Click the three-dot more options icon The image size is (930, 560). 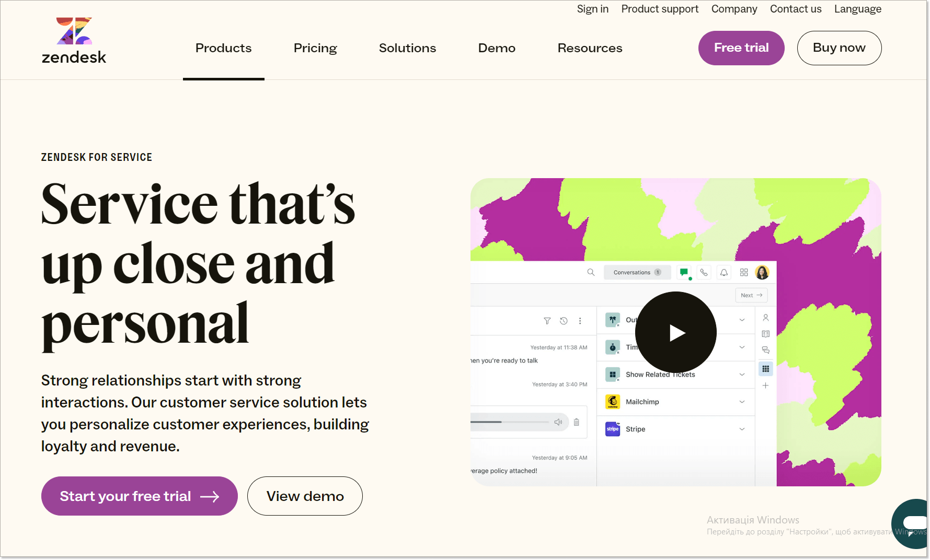(x=580, y=321)
